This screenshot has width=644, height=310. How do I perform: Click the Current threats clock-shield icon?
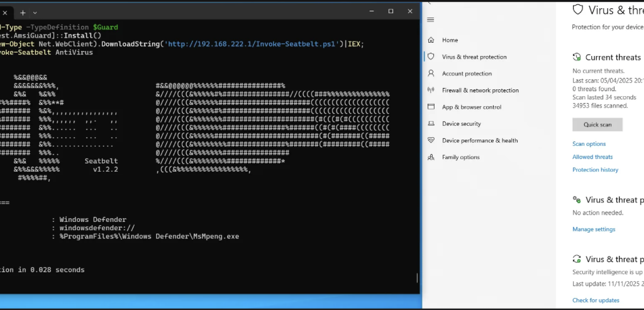pos(577,57)
